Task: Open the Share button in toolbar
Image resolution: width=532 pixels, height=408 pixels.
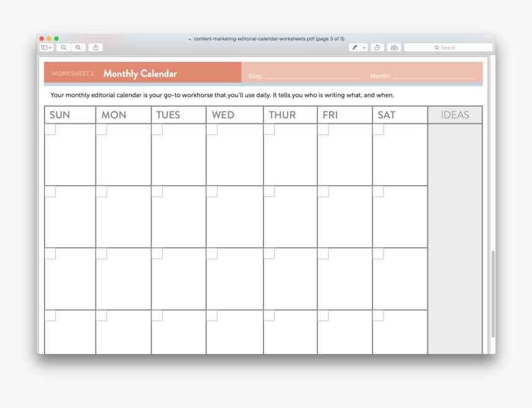Action: tap(96, 48)
